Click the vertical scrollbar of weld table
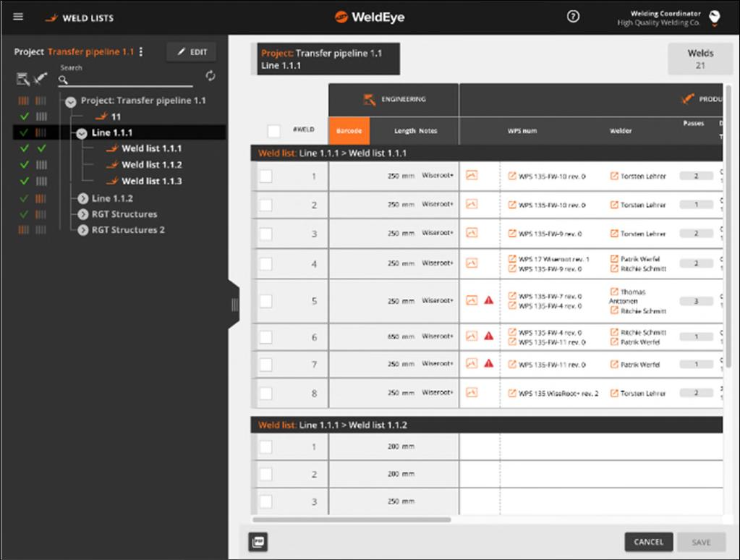 728,226
